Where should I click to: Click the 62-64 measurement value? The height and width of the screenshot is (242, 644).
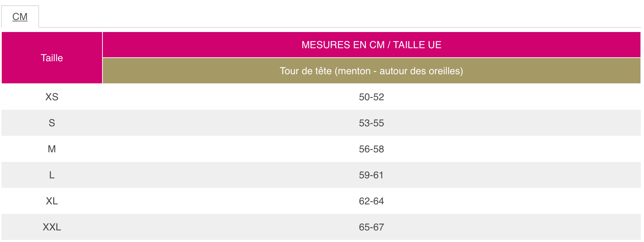(371, 201)
